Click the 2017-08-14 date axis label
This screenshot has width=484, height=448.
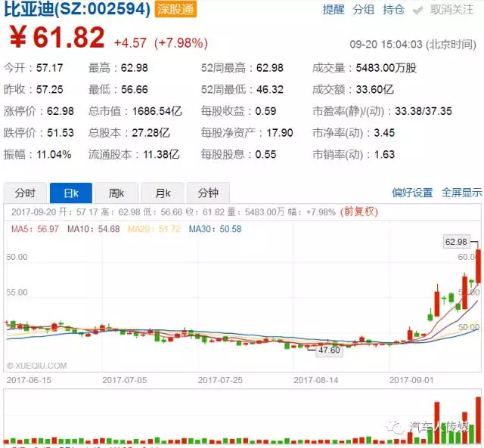pyautogui.click(x=315, y=380)
